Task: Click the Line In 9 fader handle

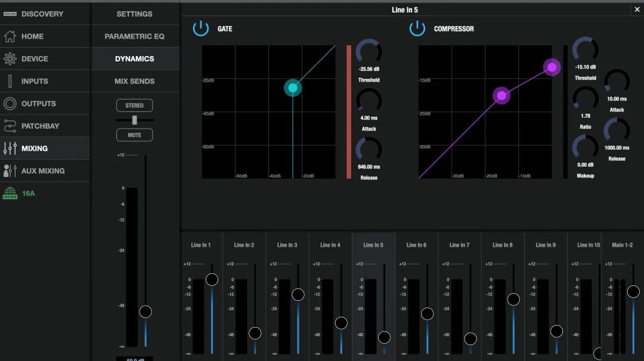Action: click(x=557, y=331)
